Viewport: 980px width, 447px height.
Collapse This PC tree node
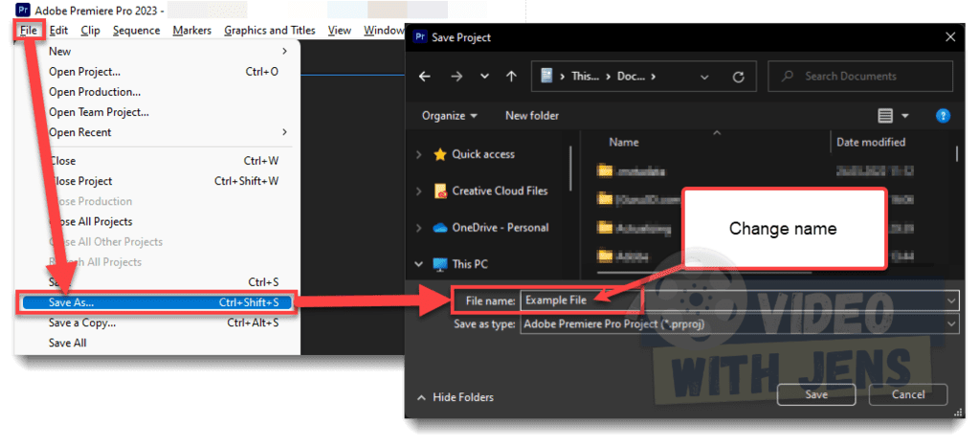(x=419, y=264)
